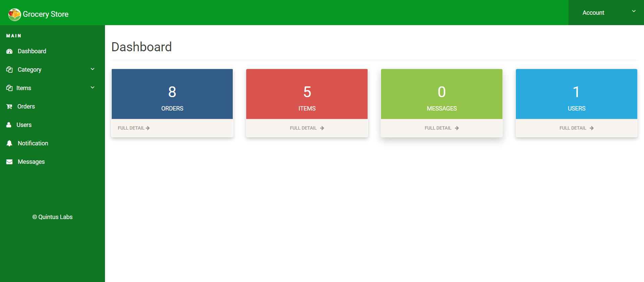Screen dimensions: 644x282
Task: Open full detail for Messages card
Action: 438,128
